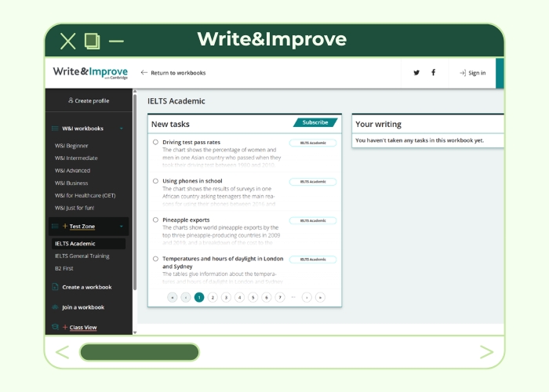Select the Pineapple exports radio button
Image resolution: width=549 pixels, height=392 pixels.
tap(155, 220)
